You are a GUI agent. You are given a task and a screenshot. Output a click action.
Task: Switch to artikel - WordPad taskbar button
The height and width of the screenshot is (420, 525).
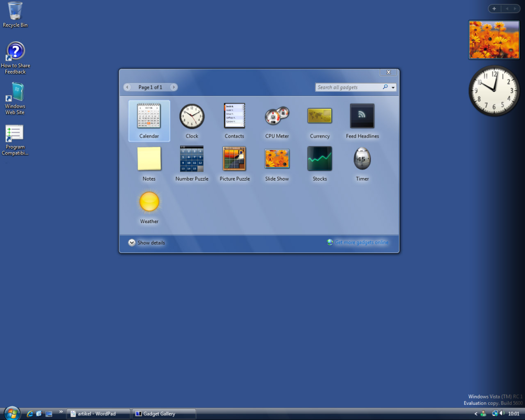[x=98, y=414]
